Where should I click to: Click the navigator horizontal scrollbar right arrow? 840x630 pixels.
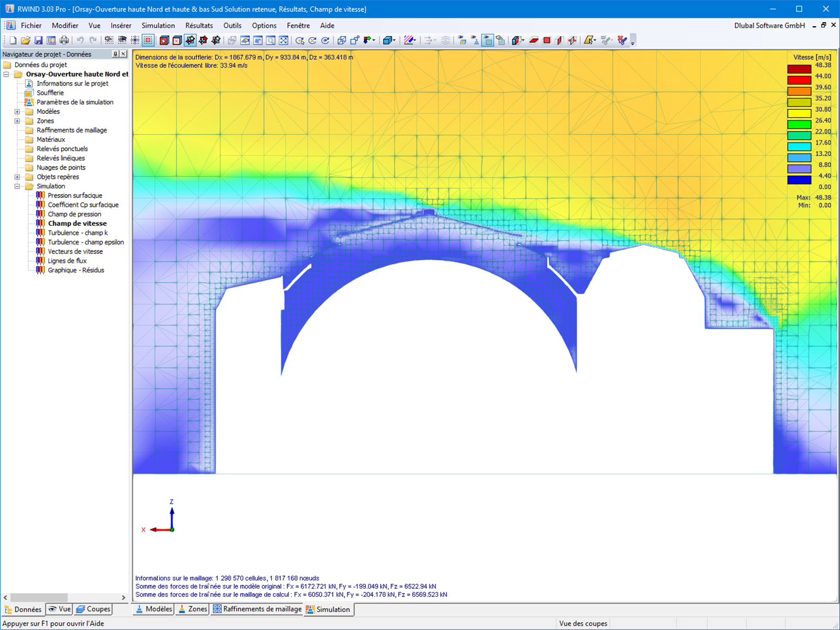coord(123,597)
